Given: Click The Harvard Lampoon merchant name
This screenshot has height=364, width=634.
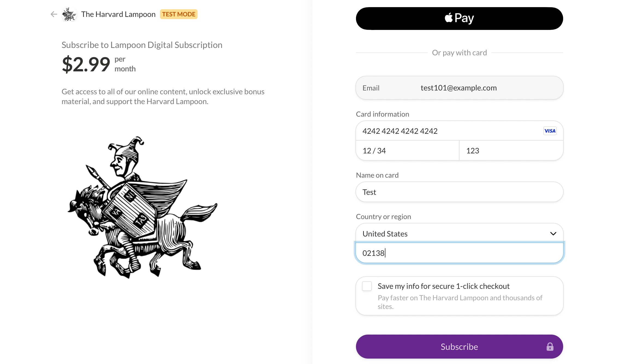Looking at the screenshot, I should click(x=118, y=14).
